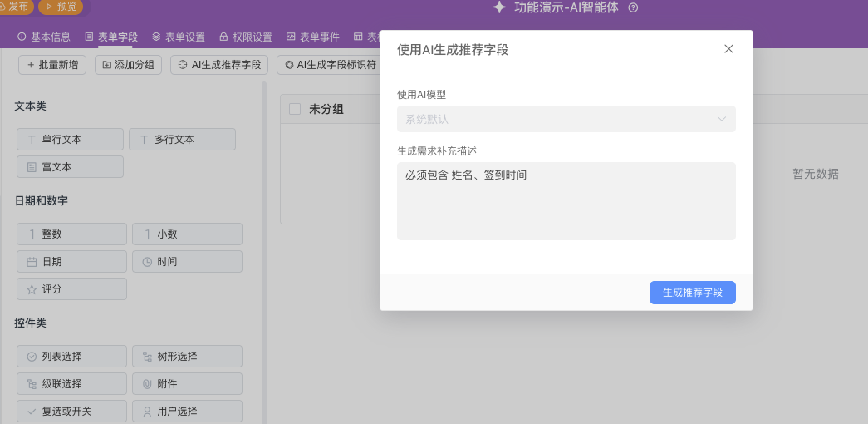This screenshot has height=424, width=868.
Task: Add a 日期 field
Action: pos(72,262)
